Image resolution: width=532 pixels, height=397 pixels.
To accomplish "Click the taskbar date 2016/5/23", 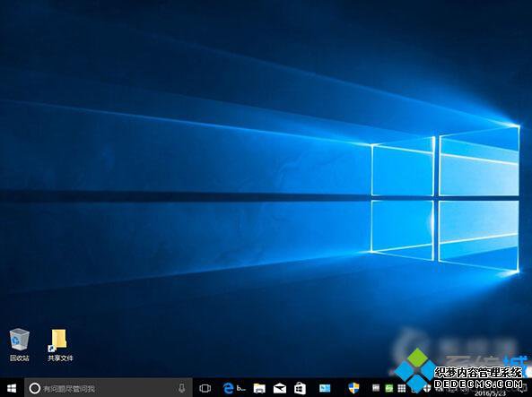I will pyautogui.click(x=490, y=393).
